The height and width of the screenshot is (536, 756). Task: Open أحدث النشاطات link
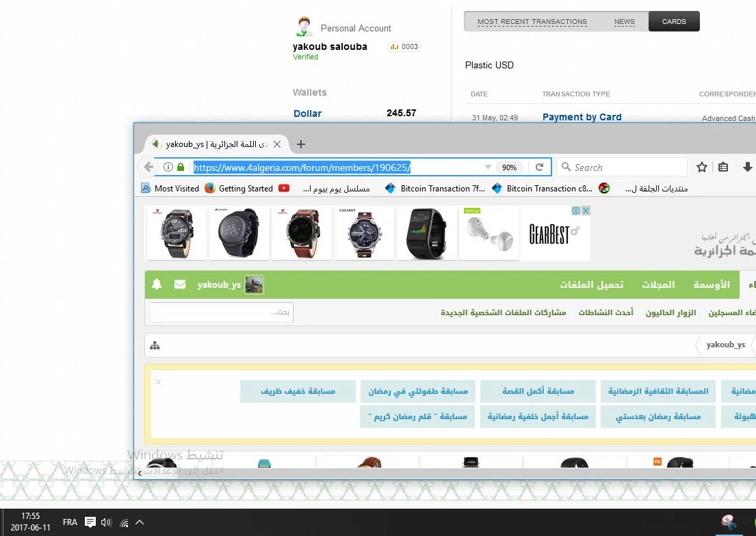coord(605,312)
